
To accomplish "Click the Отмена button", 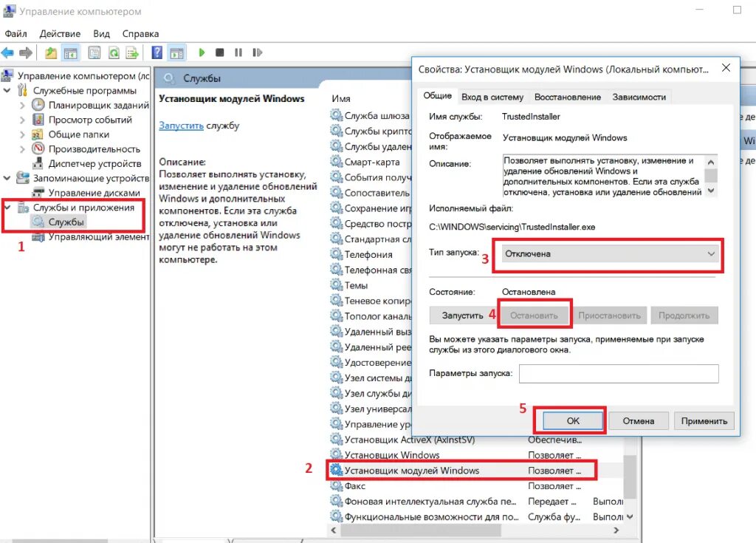I will [639, 421].
